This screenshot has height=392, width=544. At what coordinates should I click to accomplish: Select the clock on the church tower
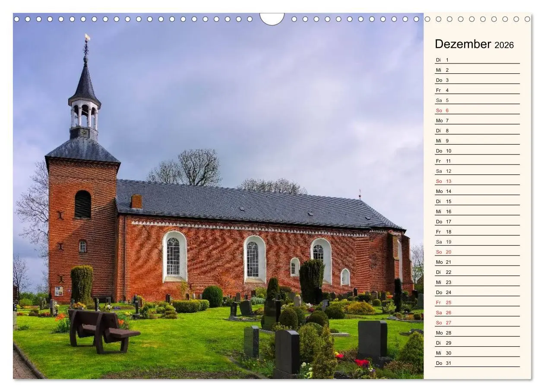tap(85, 133)
